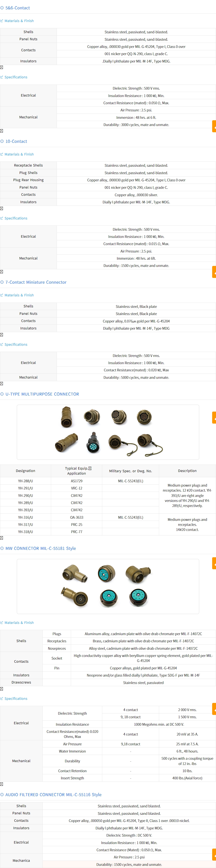The width and height of the screenshot is (216, 868).
Task: Click the Designation column header
Action: 25,471
